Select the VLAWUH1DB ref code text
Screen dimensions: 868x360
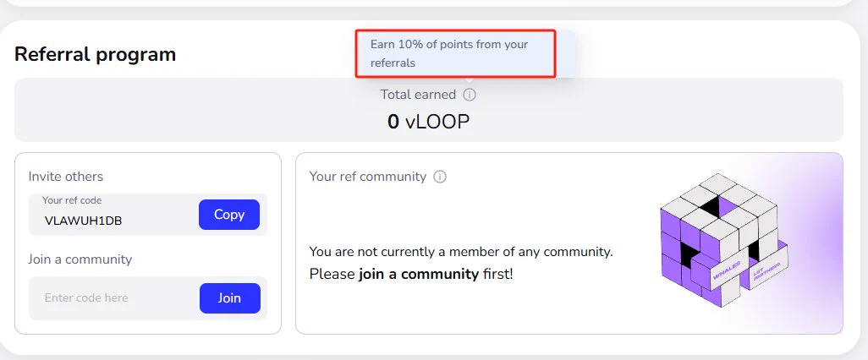click(x=89, y=221)
